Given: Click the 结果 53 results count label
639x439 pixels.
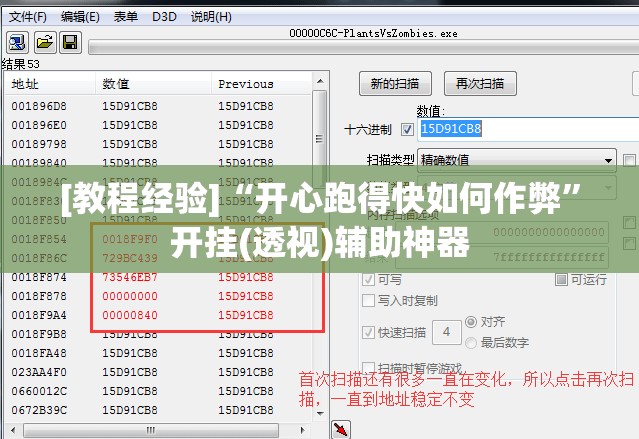Looking at the screenshot, I should pyautogui.click(x=20, y=64).
